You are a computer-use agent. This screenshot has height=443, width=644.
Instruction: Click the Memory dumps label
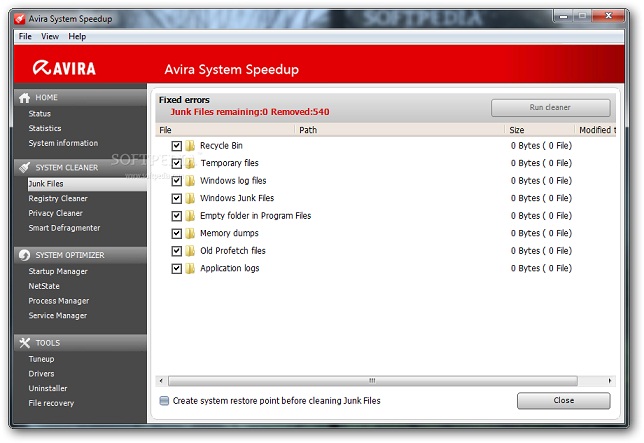click(229, 233)
